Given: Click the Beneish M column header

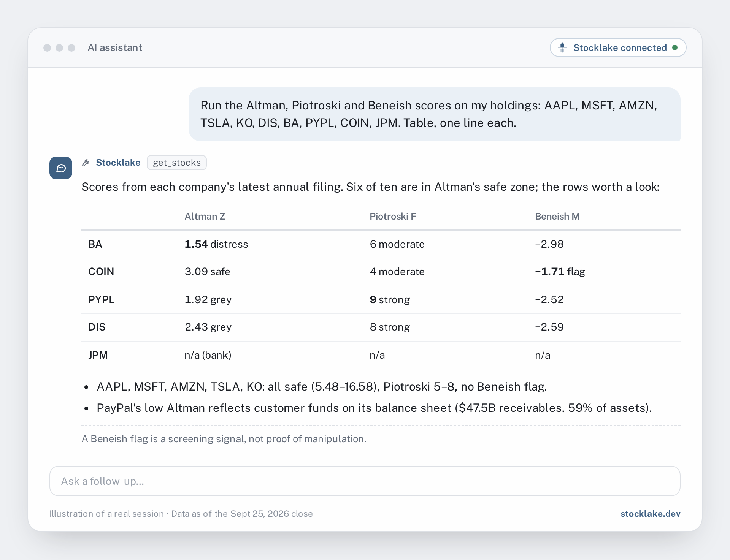Looking at the screenshot, I should tap(557, 216).
